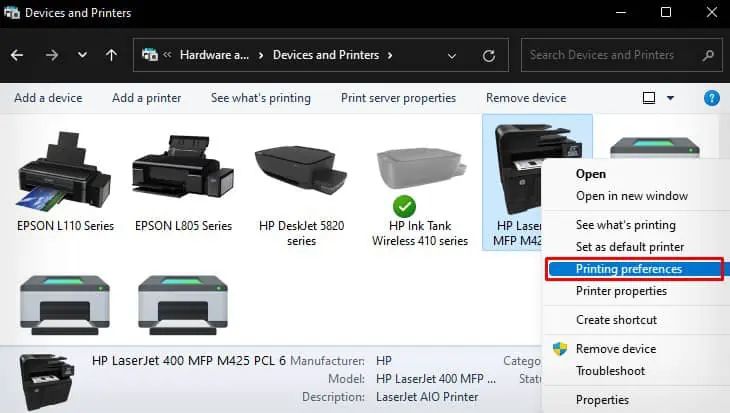Click the search magnifier icon
This screenshot has width=730, height=413.
(x=708, y=55)
